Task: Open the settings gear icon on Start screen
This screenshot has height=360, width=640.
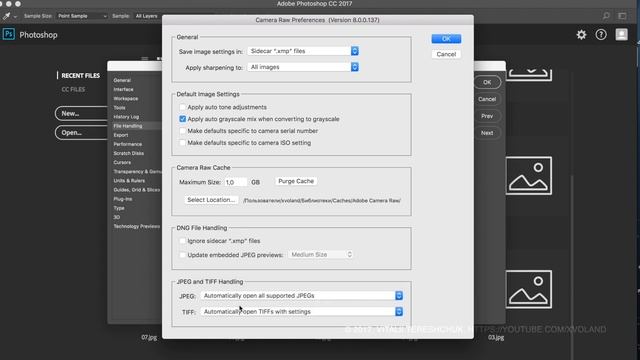Action: pyautogui.click(x=581, y=35)
